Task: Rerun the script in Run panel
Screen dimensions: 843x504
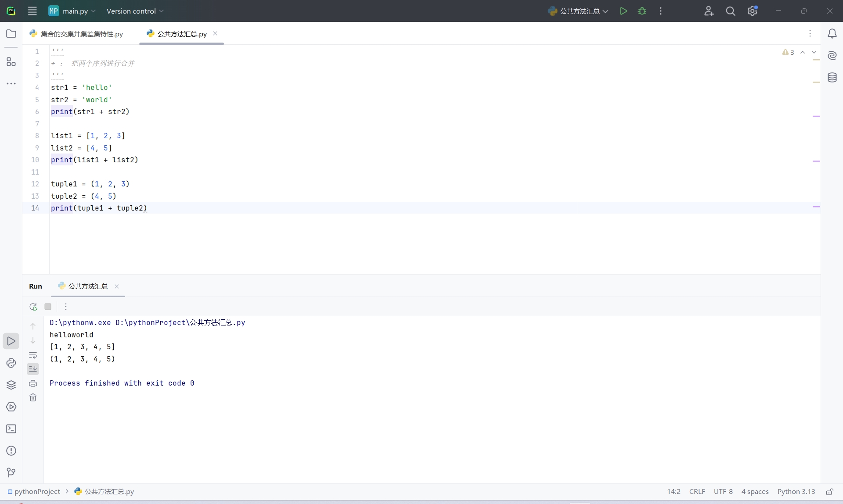Action: (x=33, y=307)
